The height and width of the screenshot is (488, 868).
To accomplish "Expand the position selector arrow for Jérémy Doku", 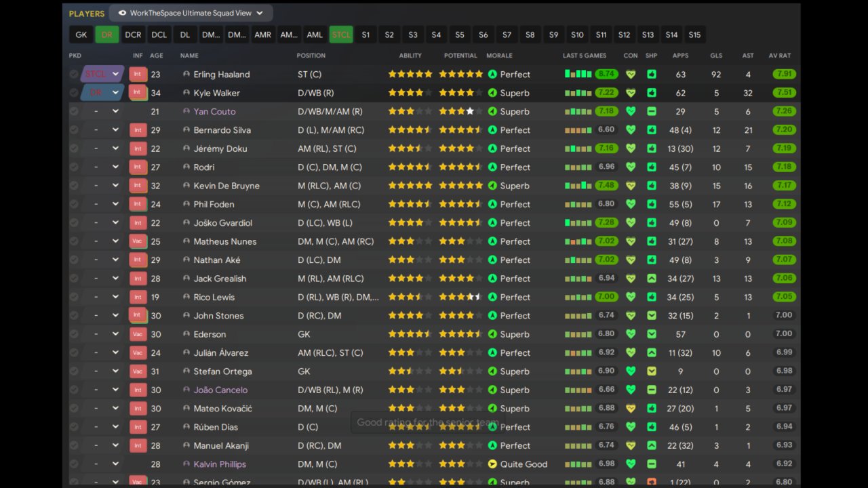I will pyautogui.click(x=115, y=148).
